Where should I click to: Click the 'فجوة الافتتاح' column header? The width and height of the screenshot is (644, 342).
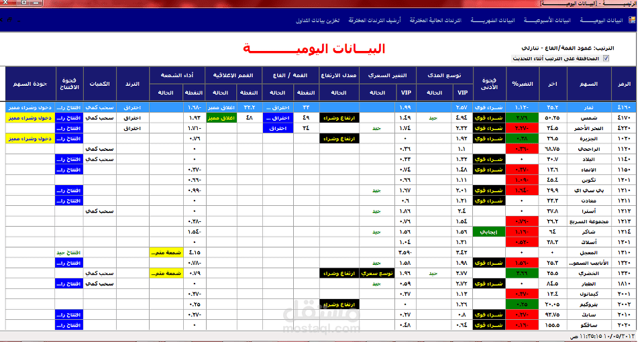[x=69, y=84]
